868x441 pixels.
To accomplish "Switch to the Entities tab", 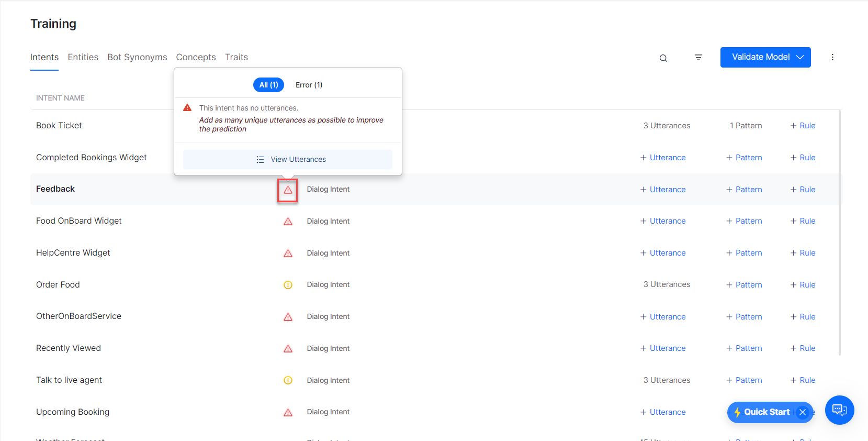I will click(83, 57).
